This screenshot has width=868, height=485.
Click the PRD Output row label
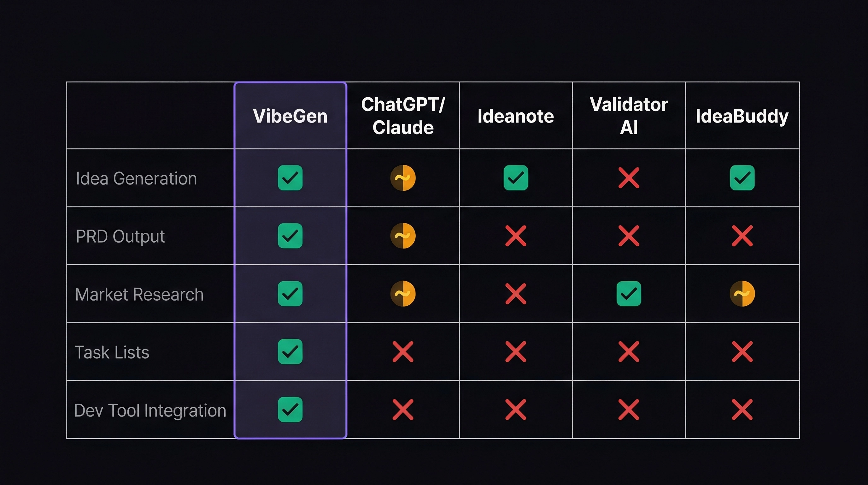pos(120,236)
